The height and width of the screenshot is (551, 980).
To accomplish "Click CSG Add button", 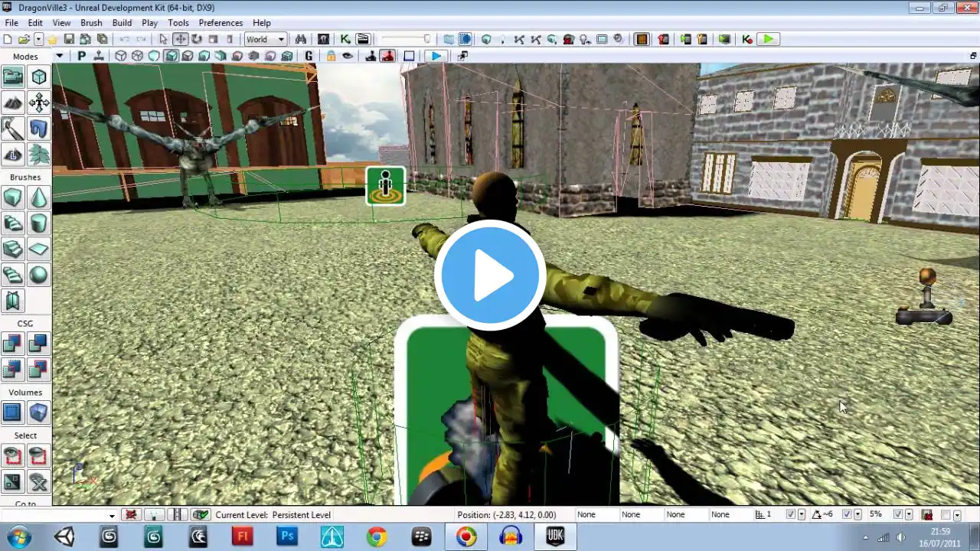I will coord(13,344).
